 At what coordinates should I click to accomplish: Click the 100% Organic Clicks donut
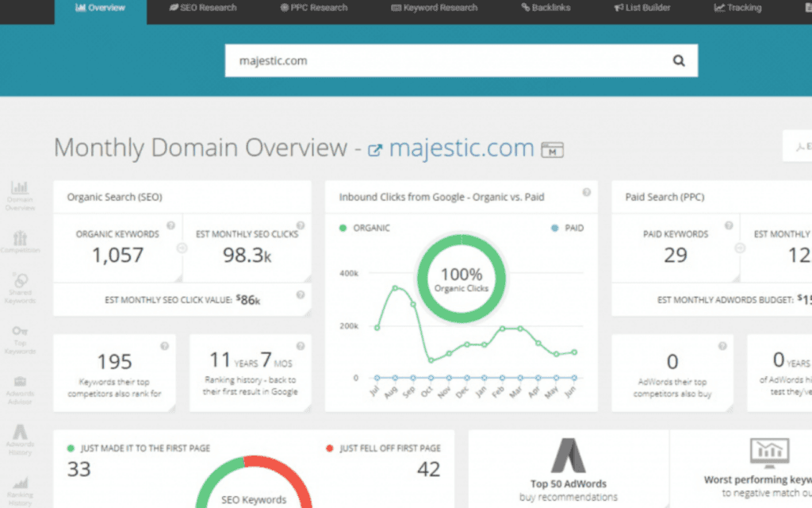coord(462,279)
